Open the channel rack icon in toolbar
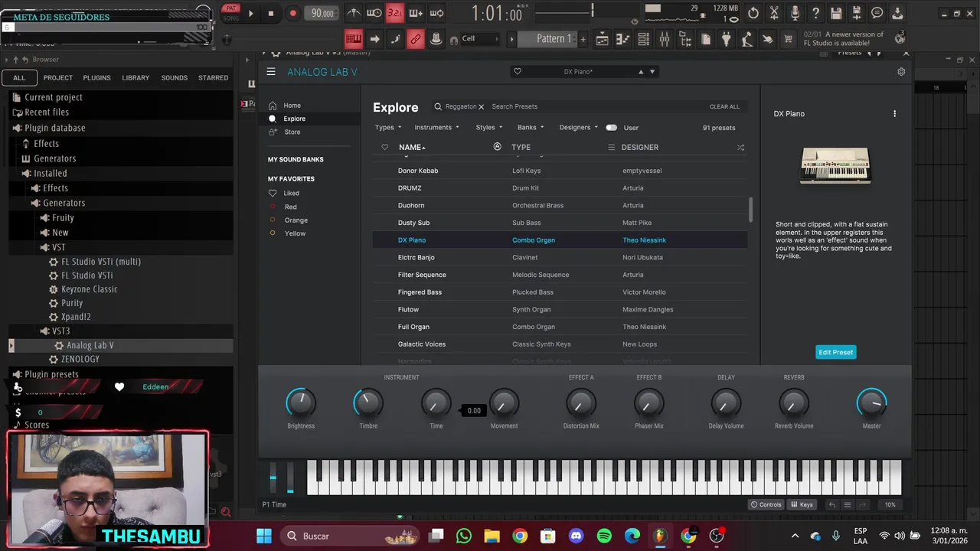 pos(644,39)
